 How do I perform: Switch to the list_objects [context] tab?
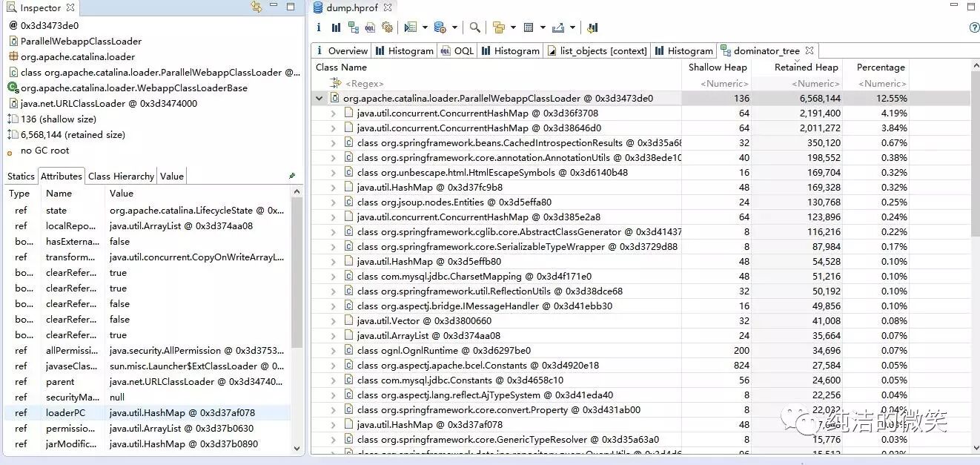597,50
